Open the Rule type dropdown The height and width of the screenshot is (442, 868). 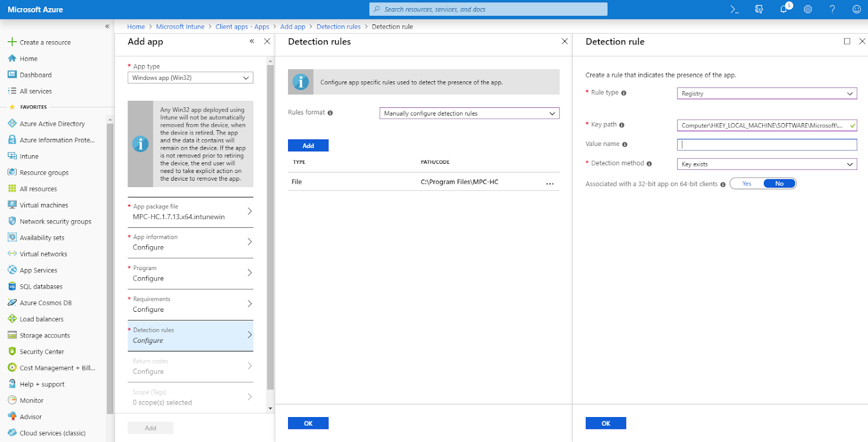(x=767, y=93)
